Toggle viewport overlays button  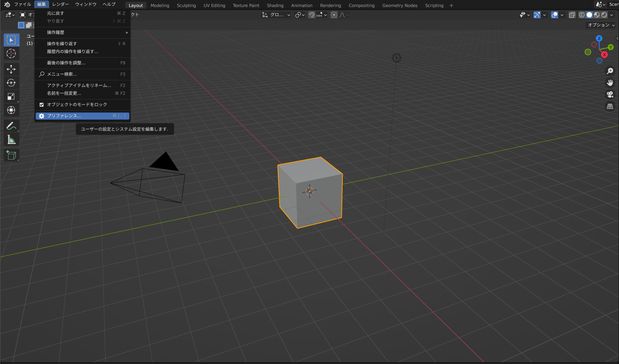pos(554,15)
